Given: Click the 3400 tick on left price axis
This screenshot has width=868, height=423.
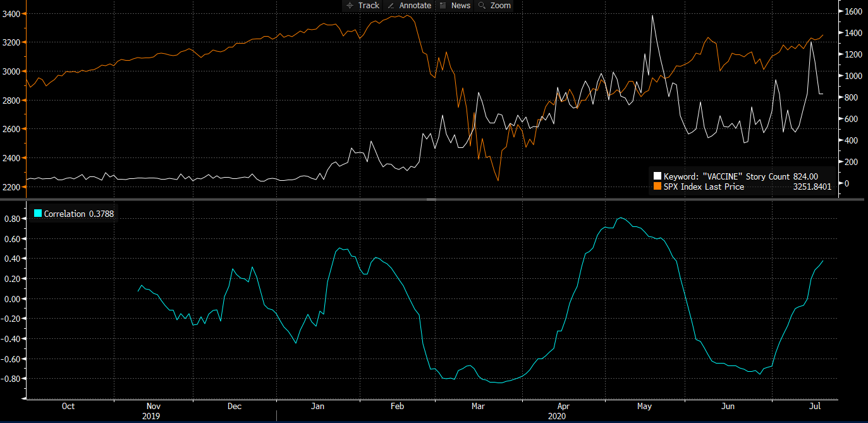Looking at the screenshot, I should pyautogui.click(x=11, y=14).
